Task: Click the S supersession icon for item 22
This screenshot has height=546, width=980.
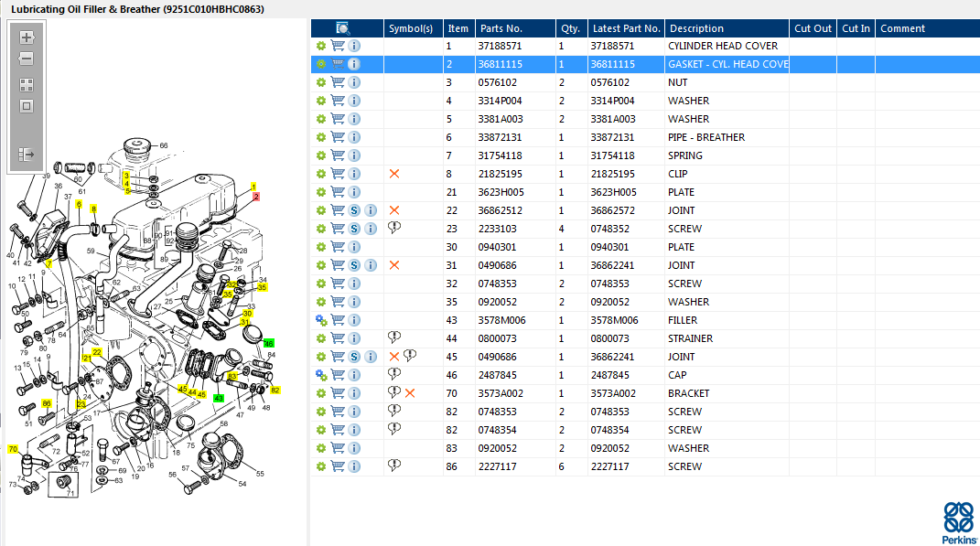Action: (354, 210)
